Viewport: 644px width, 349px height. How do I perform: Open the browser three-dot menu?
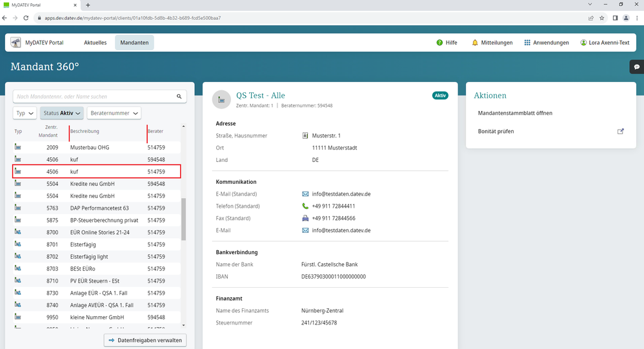click(637, 18)
